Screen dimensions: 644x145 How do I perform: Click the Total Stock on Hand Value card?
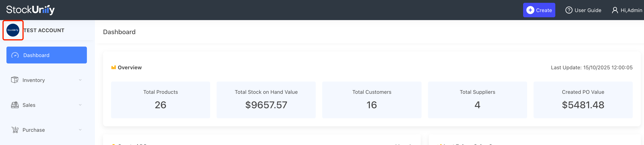[x=266, y=100]
